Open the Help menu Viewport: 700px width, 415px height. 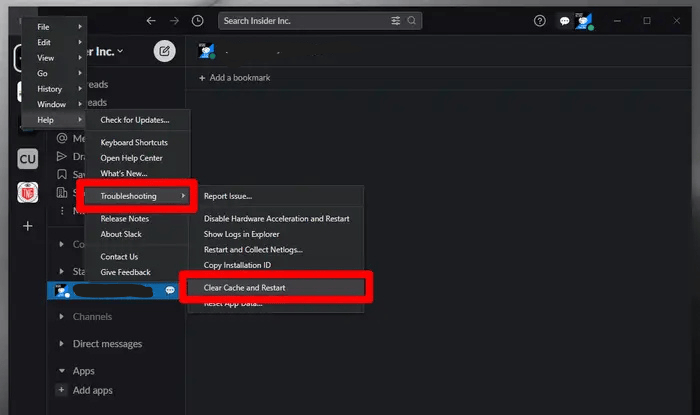click(46, 120)
